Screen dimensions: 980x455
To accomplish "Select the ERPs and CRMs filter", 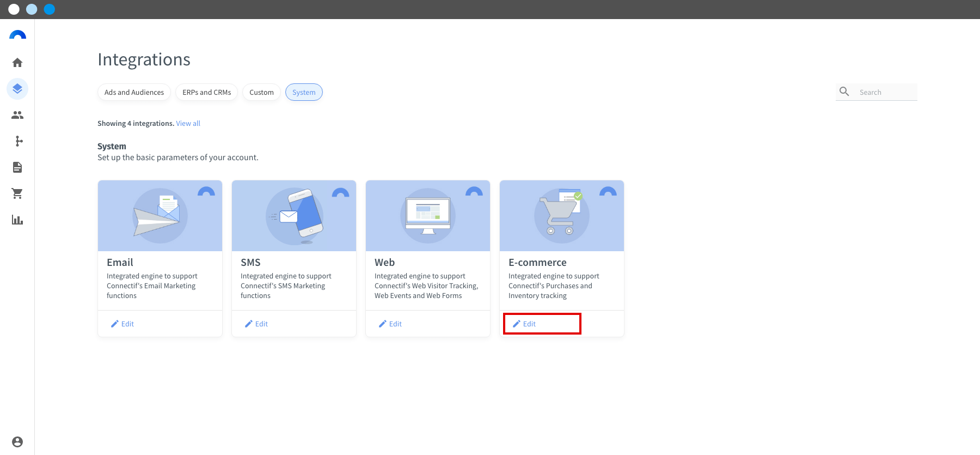I will [x=207, y=92].
